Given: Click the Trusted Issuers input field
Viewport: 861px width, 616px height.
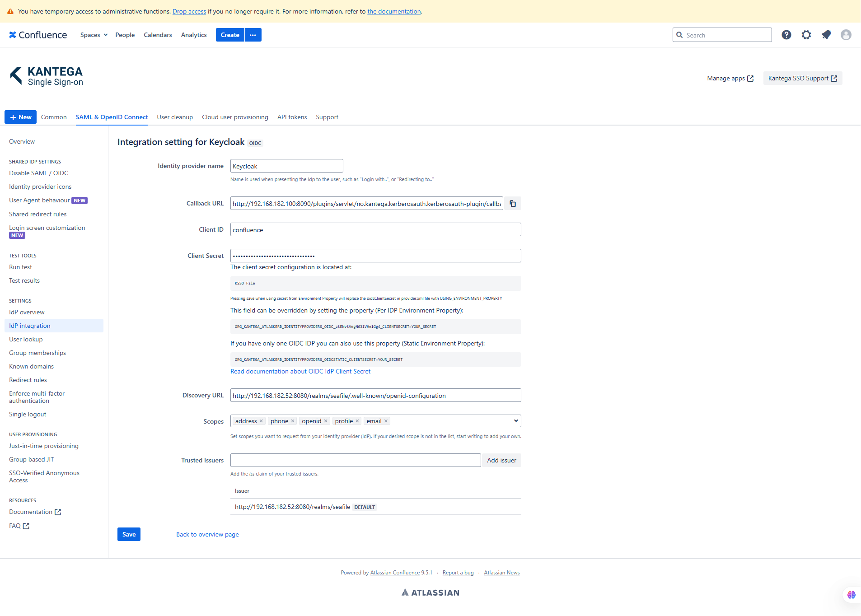Looking at the screenshot, I should pyautogui.click(x=356, y=460).
